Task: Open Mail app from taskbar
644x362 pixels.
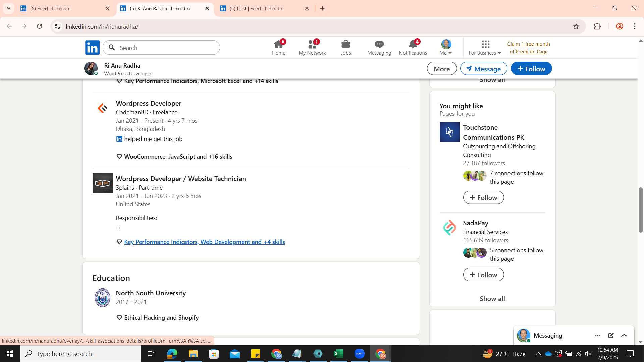Action: pyautogui.click(x=234, y=354)
